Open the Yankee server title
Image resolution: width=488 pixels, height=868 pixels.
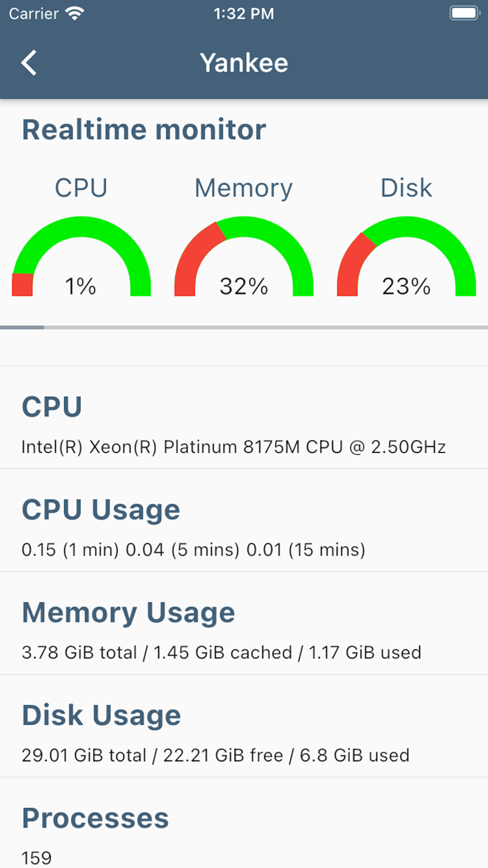[244, 63]
